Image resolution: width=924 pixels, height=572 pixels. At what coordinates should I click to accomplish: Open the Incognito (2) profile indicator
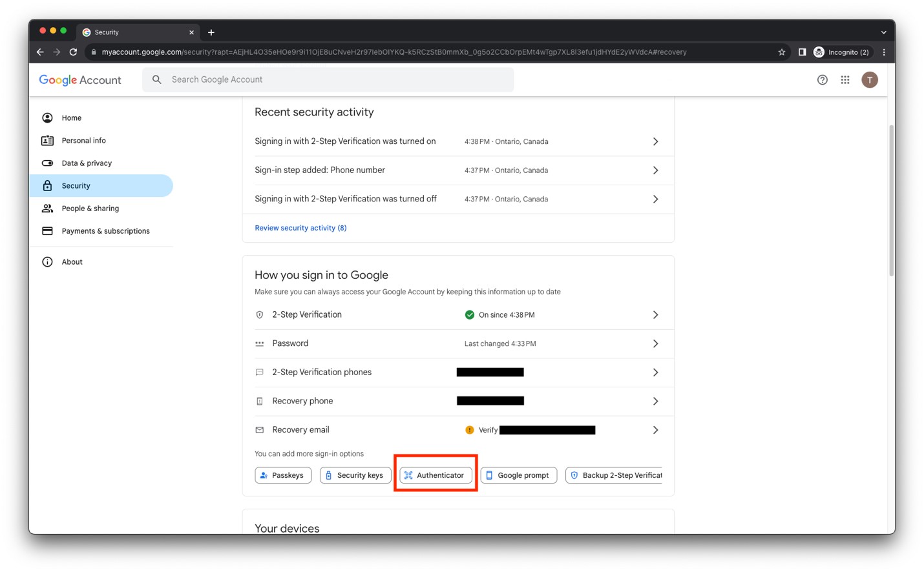click(x=842, y=52)
